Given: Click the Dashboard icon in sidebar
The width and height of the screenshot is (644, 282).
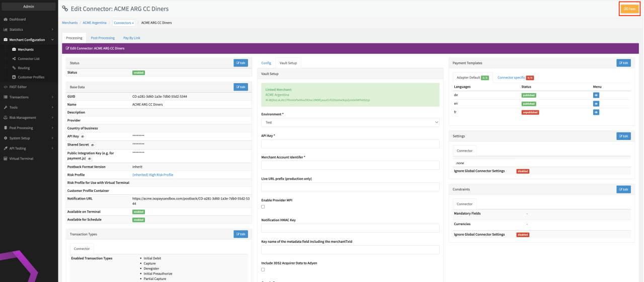Looking at the screenshot, I should [x=5, y=19].
